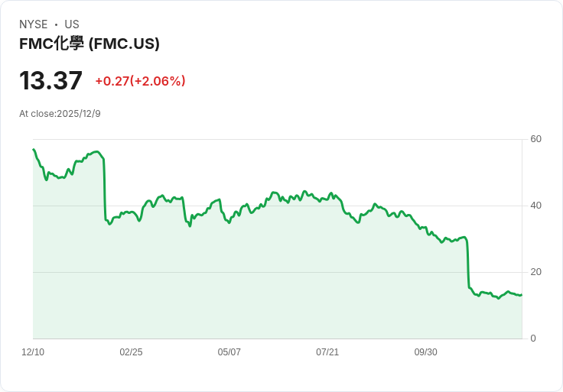Click the chart line's last point at far right
The width and height of the screenshot is (563, 392).
[x=522, y=295]
